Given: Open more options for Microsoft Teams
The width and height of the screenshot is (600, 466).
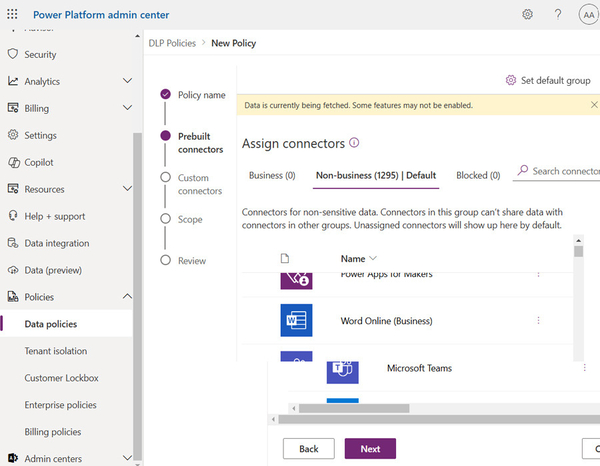Looking at the screenshot, I should 584,368.
